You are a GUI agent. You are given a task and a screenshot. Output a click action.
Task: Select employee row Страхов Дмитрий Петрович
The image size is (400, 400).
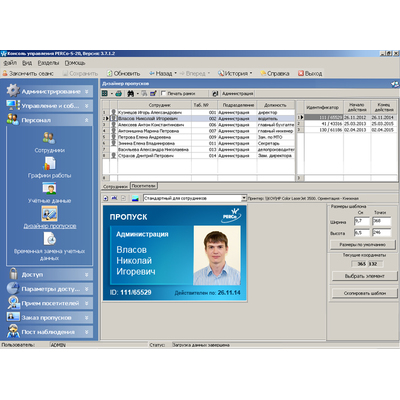click(x=198, y=156)
